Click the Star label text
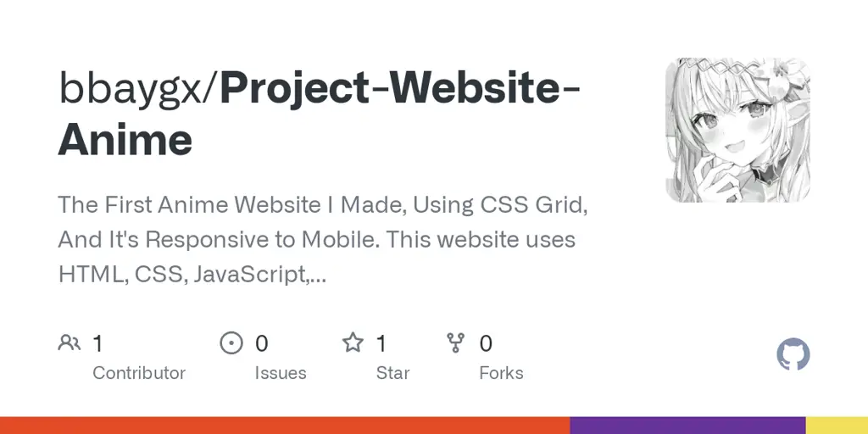 [393, 373]
